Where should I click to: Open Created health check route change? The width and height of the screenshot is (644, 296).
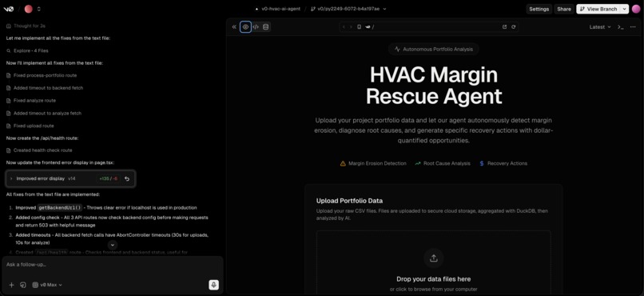click(x=39, y=150)
